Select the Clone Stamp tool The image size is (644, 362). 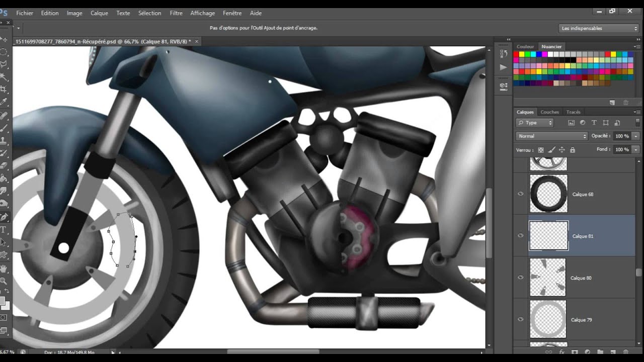(x=4, y=140)
